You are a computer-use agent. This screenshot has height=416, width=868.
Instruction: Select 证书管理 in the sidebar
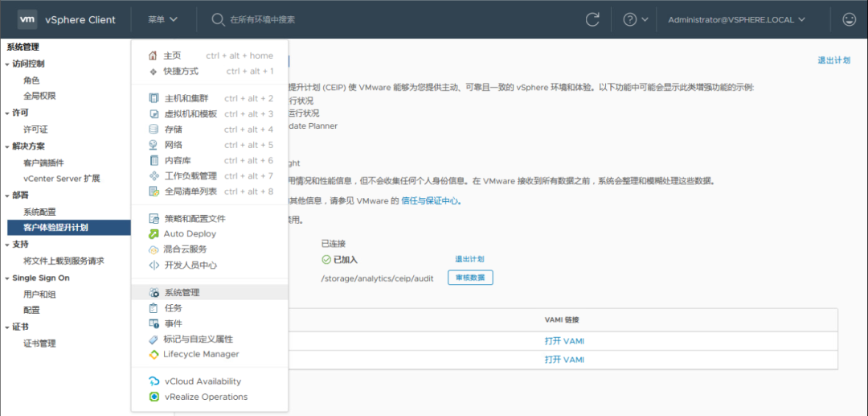point(40,344)
